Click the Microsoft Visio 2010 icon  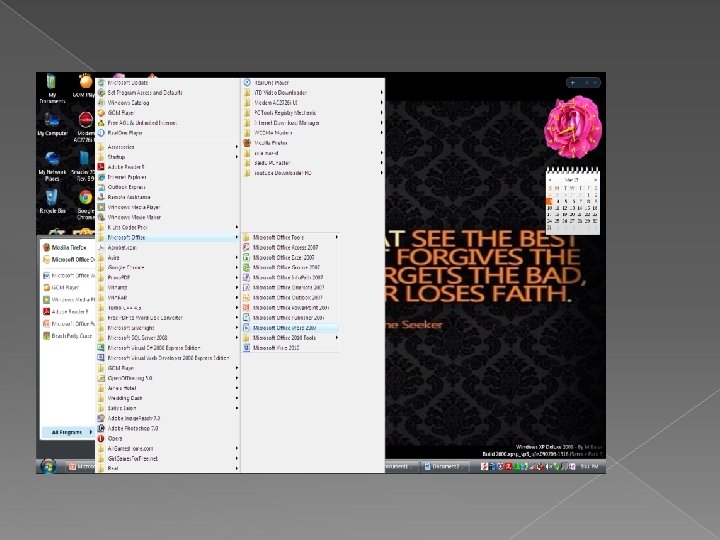(x=246, y=348)
